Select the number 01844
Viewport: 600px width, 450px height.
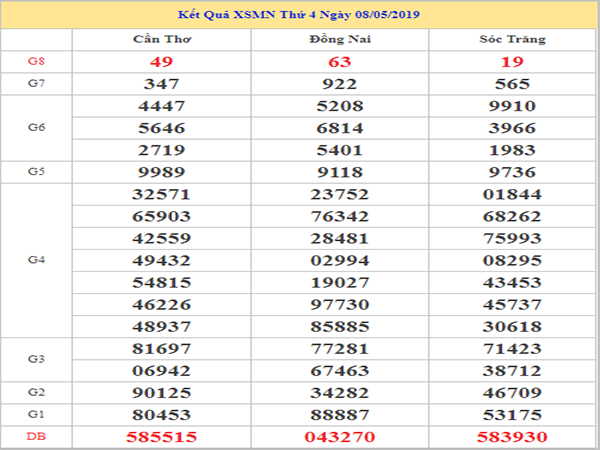coord(512,194)
